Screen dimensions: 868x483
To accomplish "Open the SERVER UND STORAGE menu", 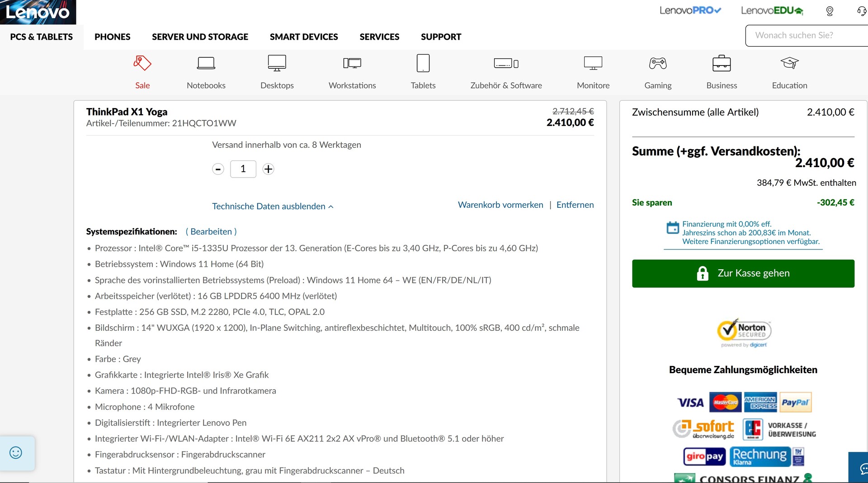I will (200, 37).
